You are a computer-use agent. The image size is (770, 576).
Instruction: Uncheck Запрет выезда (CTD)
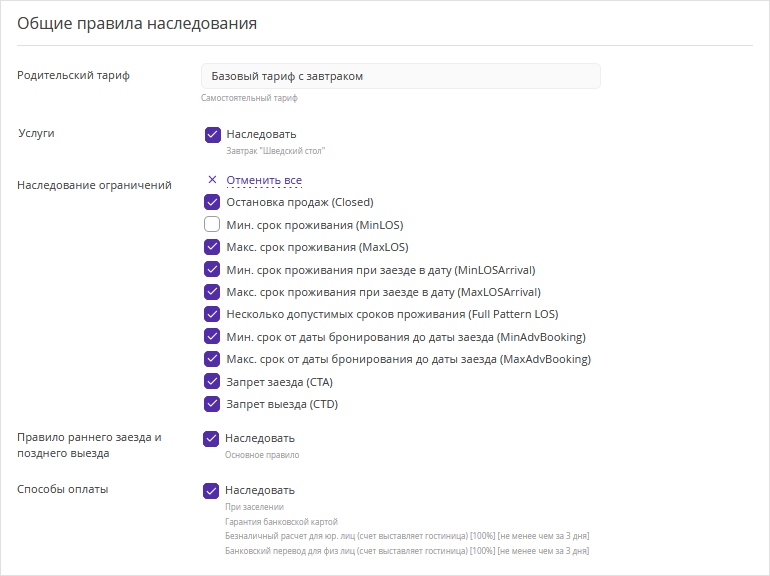(212, 404)
